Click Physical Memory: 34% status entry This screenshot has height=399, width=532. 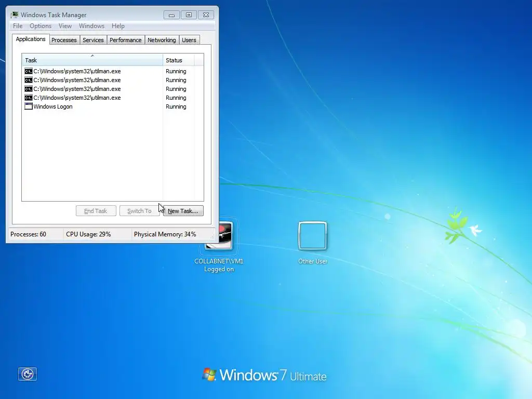[x=165, y=234]
